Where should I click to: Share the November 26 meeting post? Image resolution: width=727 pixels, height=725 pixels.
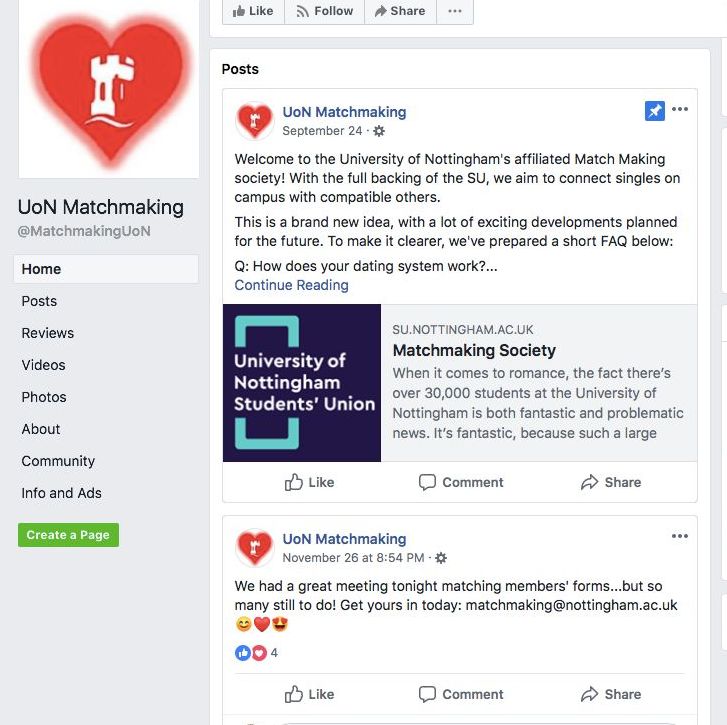click(611, 694)
